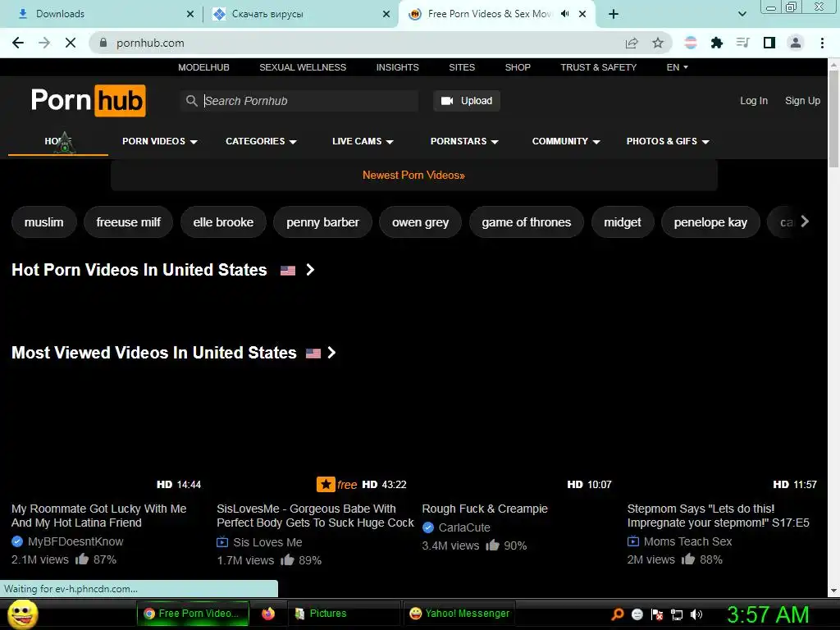This screenshot has width=840, height=630.
Task: Expand the EN language dropdown
Action: tap(677, 67)
